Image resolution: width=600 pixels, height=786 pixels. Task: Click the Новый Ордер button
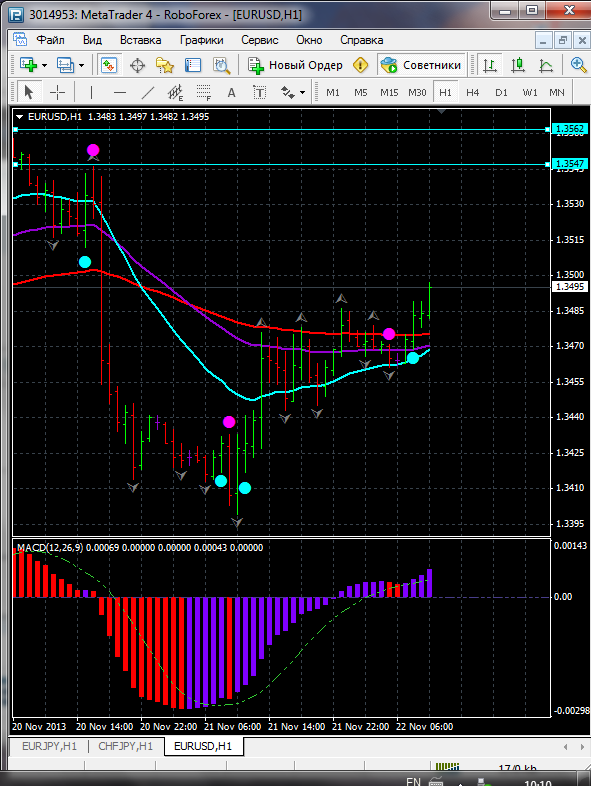(x=295, y=65)
